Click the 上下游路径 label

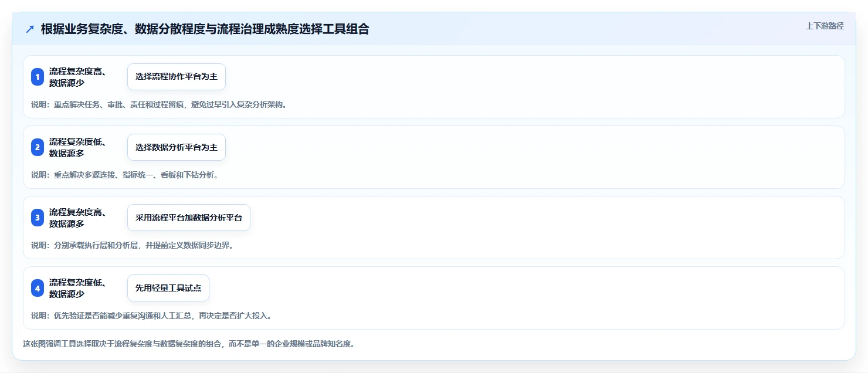pyautogui.click(x=825, y=26)
